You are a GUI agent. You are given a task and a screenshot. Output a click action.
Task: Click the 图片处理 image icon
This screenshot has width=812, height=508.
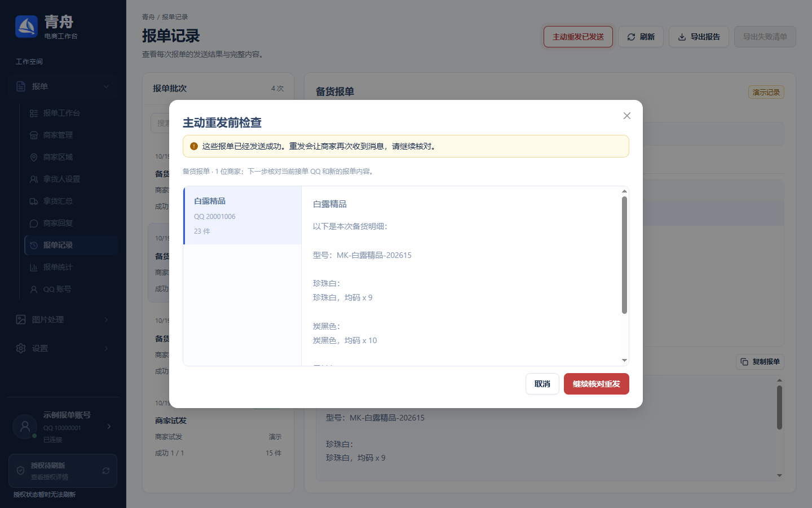click(x=21, y=319)
